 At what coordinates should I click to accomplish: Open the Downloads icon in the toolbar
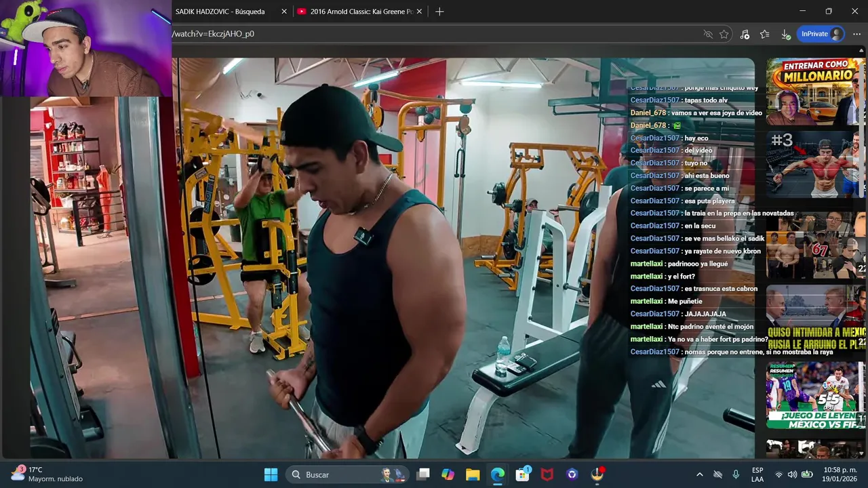(785, 34)
